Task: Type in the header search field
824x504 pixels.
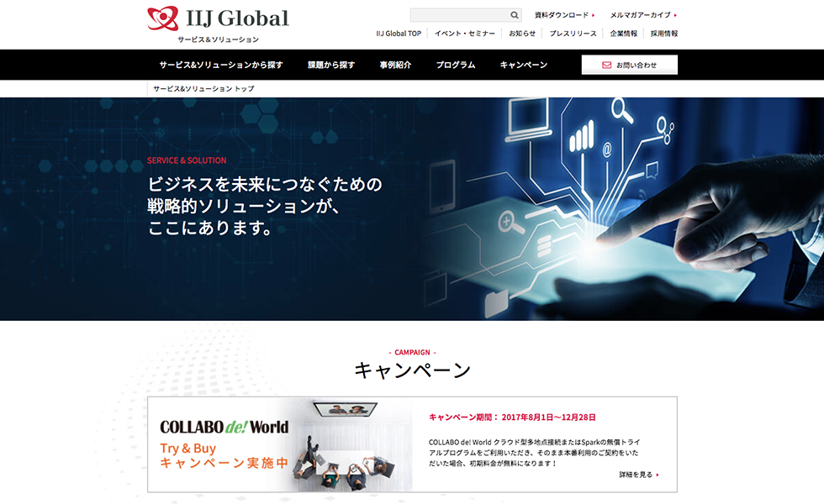Action: coord(458,15)
